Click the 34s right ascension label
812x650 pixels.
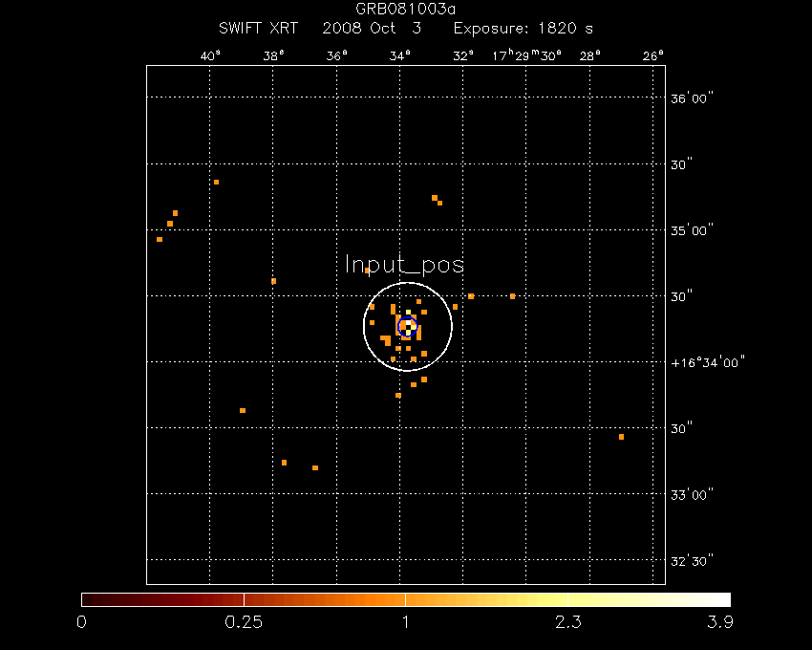click(x=399, y=56)
